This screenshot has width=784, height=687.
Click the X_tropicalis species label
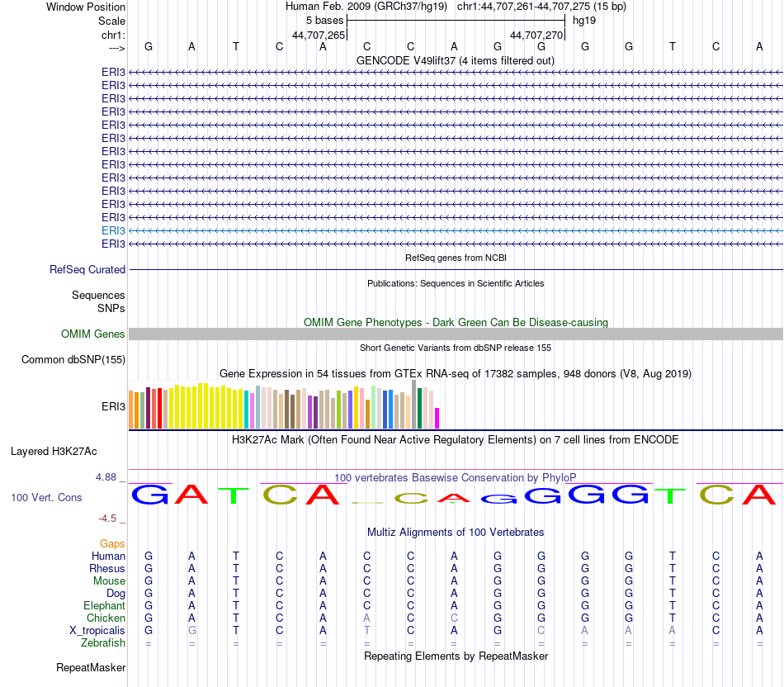click(x=97, y=631)
